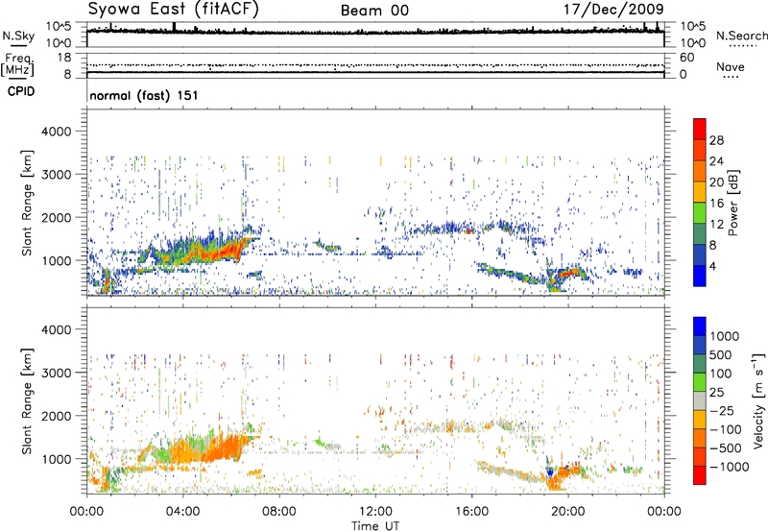Click the 'N.Sky' legend label
The height and width of the screenshot is (532, 768).
[18, 36]
